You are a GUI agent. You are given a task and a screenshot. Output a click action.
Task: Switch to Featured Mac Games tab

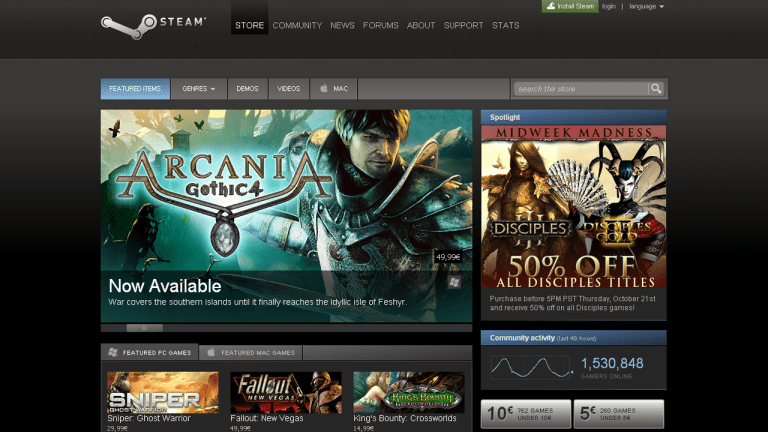click(x=251, y=352)
